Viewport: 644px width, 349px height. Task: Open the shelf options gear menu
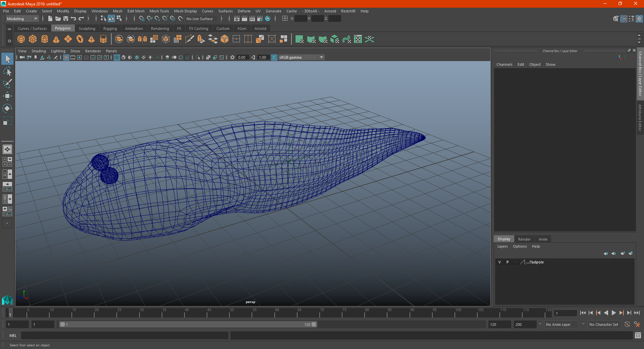[x=9, y=41]
